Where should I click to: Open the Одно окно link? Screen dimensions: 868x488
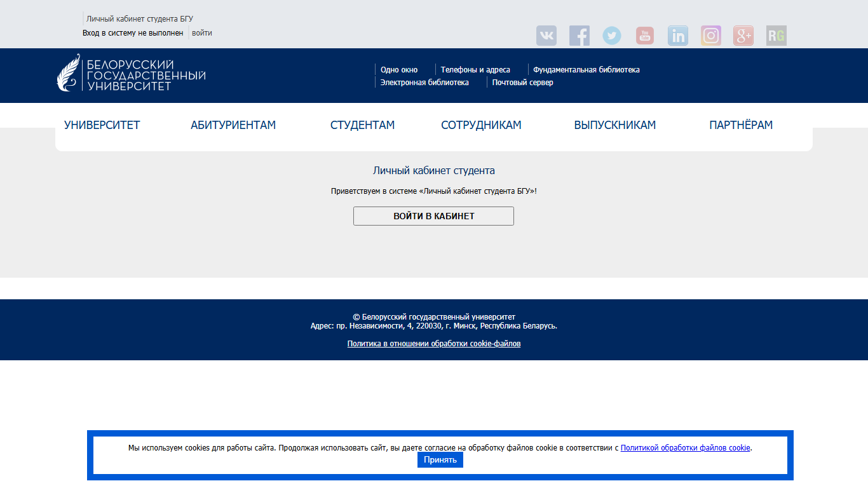(x=399, y=70)
